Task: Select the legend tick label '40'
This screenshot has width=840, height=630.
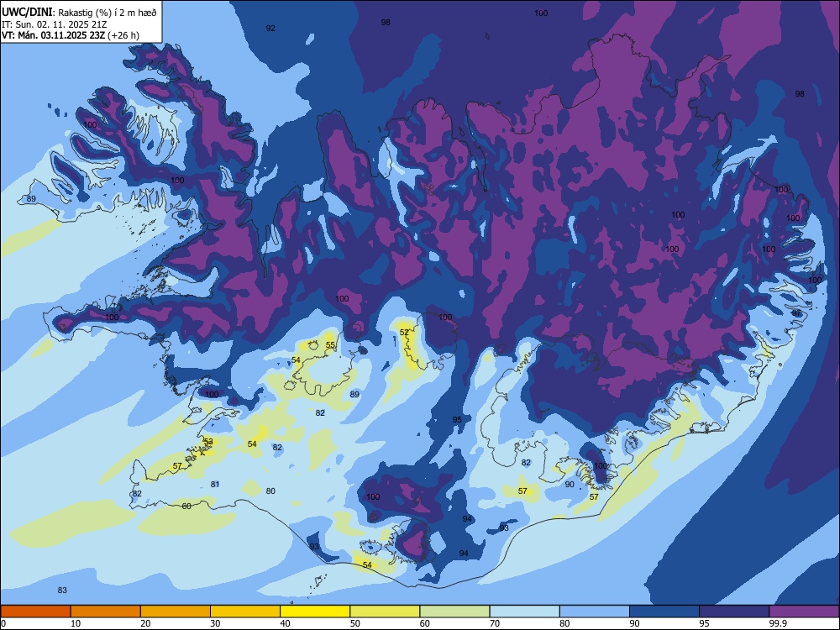Action: (286, 623)
